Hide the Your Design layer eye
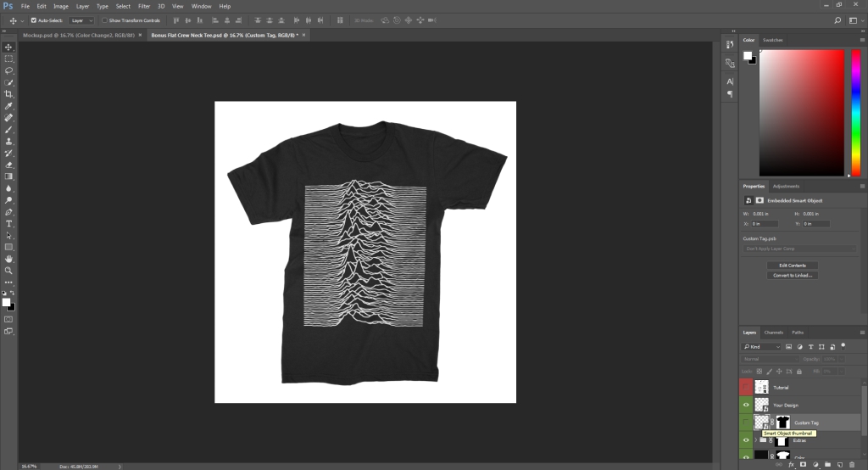This screenshot has height=470, width=868. point(746,405)
